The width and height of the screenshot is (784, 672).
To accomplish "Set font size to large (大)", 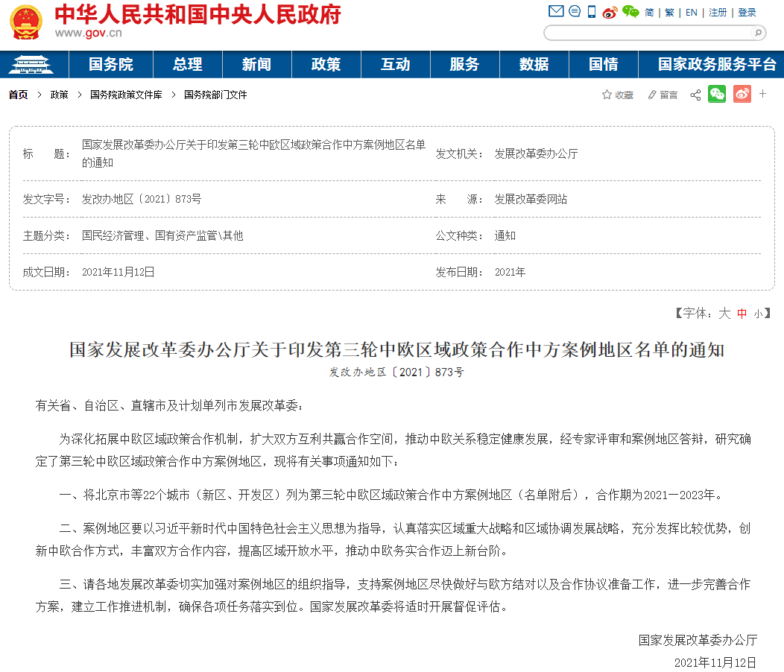I will pos(724,314).
